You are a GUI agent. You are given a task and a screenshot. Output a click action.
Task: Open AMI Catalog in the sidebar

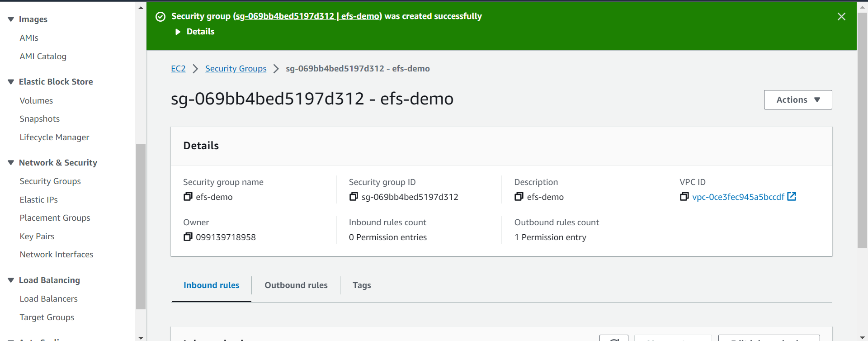pos(43,57)
